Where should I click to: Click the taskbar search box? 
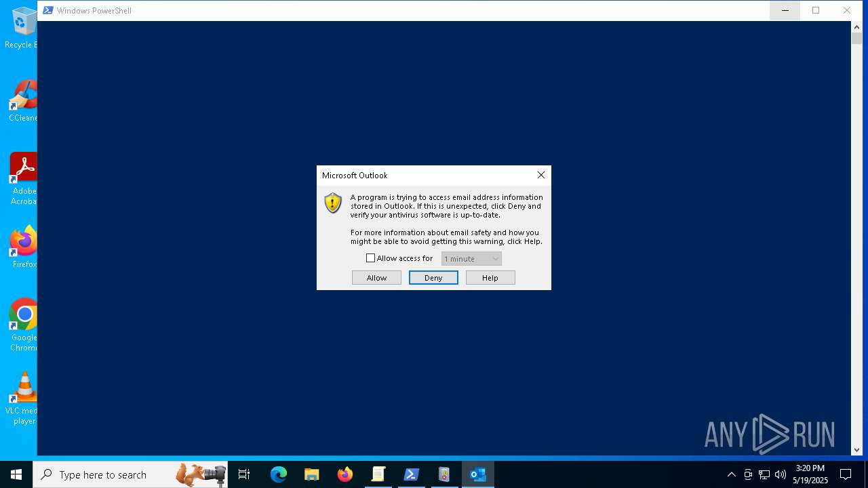130,474
